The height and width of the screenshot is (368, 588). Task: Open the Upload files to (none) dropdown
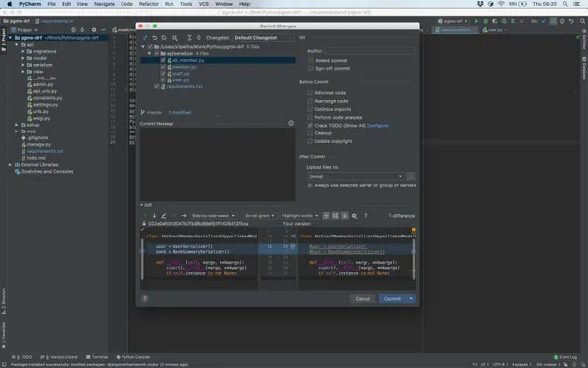pos(355,176)
